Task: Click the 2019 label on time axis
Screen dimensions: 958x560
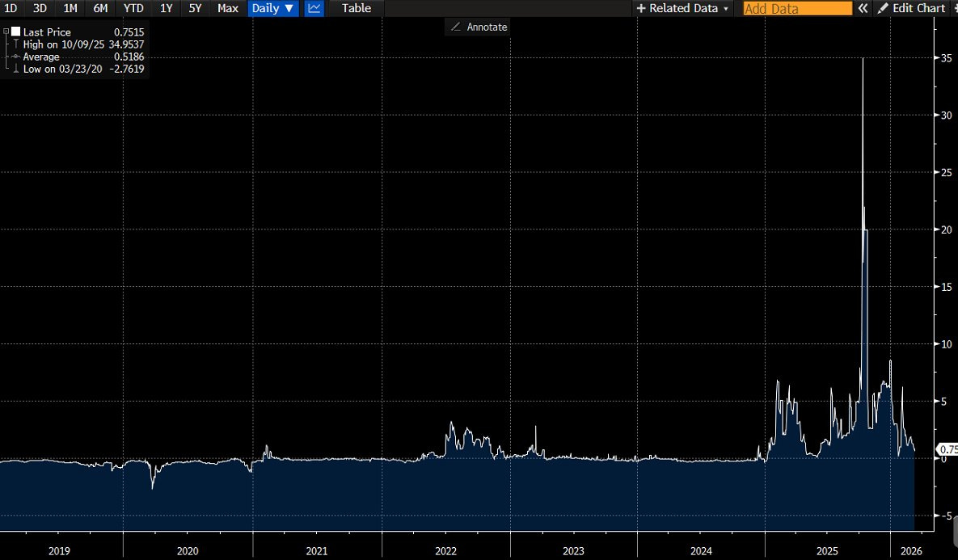Action: click(x=59, y=551)
